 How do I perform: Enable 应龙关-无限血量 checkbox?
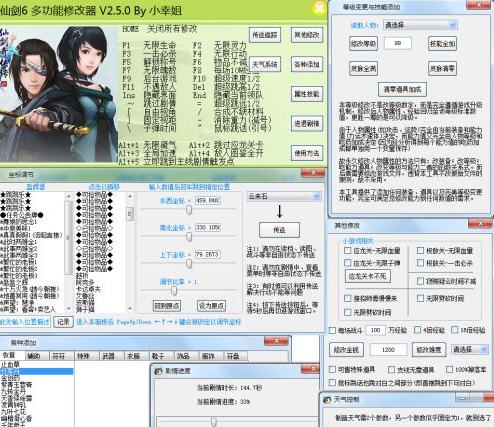pos(348,250)
